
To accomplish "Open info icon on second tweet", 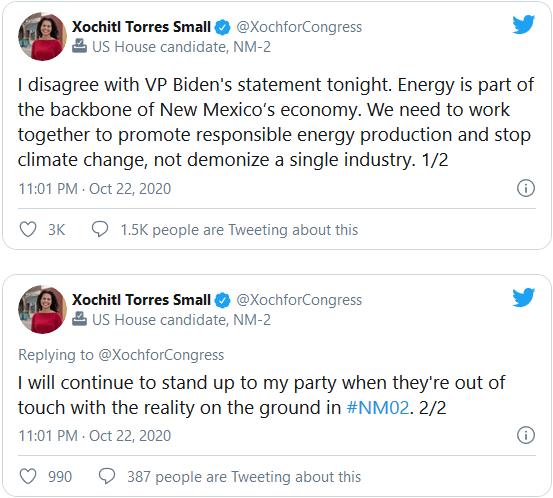I will 526,435.
